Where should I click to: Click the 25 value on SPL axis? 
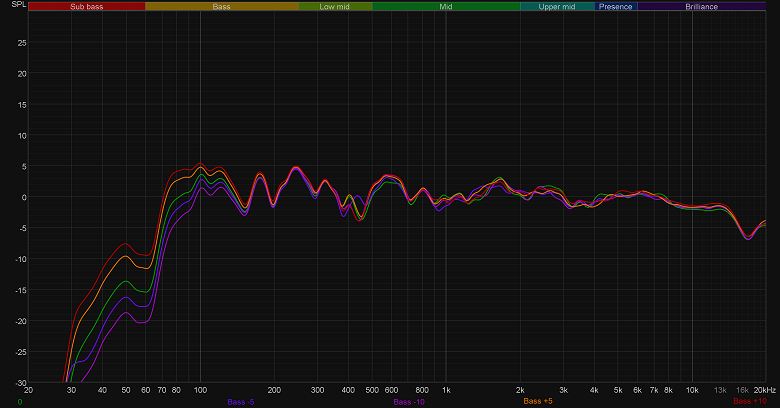[x=22, y=43]
